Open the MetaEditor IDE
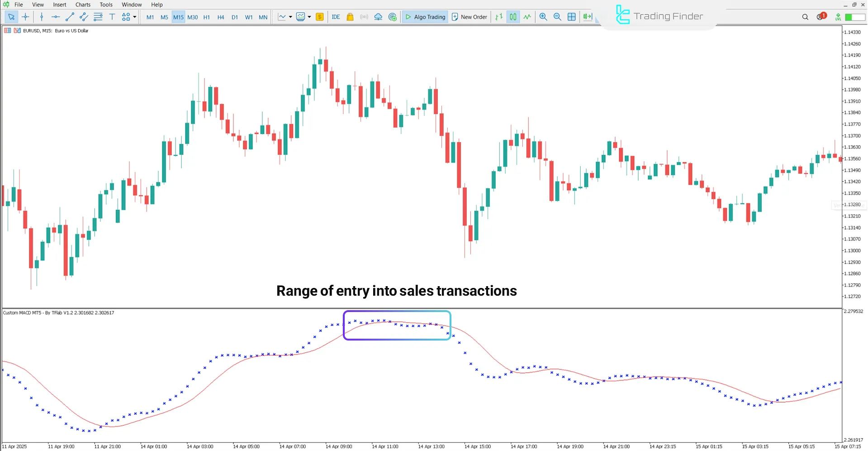 pyautogui.click(x=336, y=17)
